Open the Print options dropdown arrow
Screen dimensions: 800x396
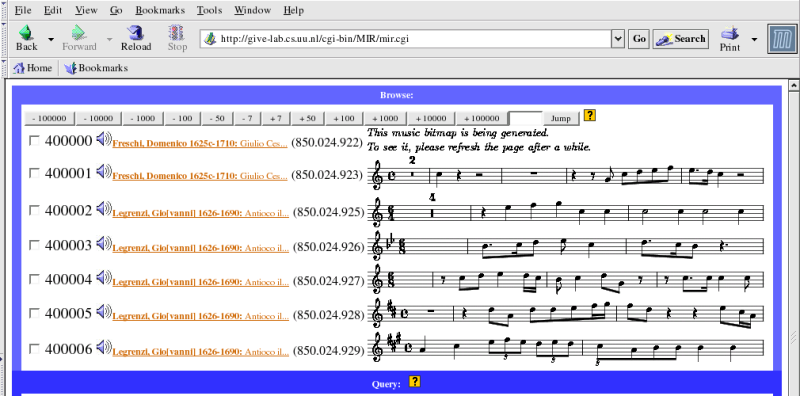click(754, 39)
